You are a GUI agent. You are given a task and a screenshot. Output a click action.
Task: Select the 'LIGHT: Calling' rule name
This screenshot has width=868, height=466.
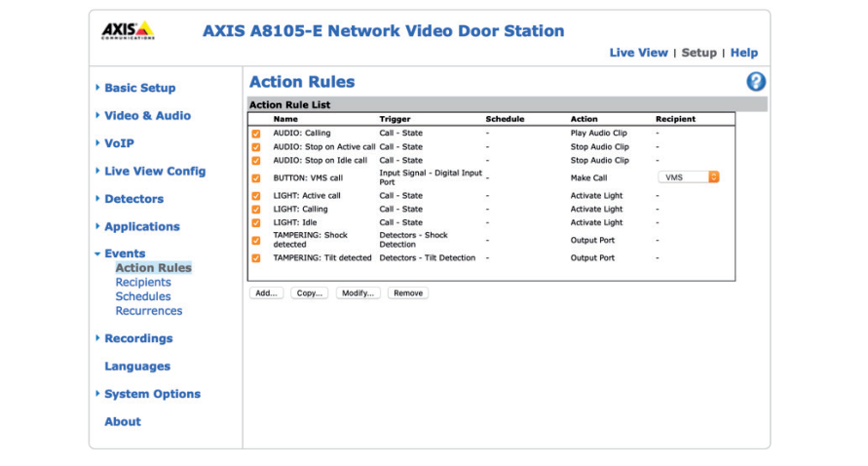[x=300, y=209]
